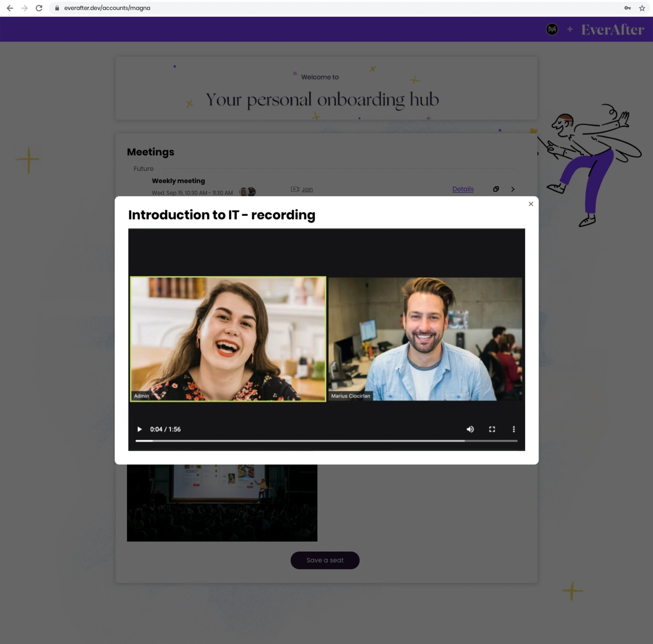Click the EverAfter logo in header
Viewport: 653px width, 644px height.
(613, 30)
